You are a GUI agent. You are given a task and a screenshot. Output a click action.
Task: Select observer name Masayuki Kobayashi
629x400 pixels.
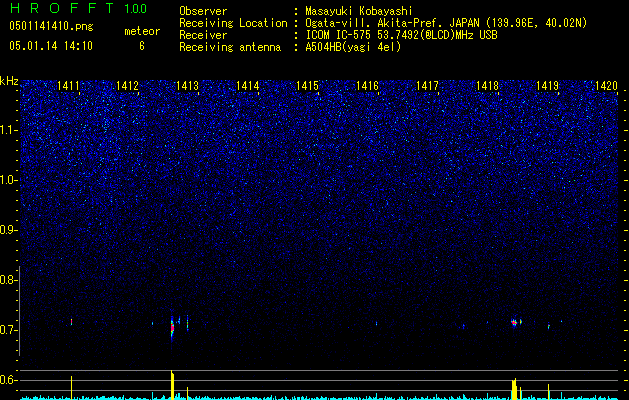(359, 11)
